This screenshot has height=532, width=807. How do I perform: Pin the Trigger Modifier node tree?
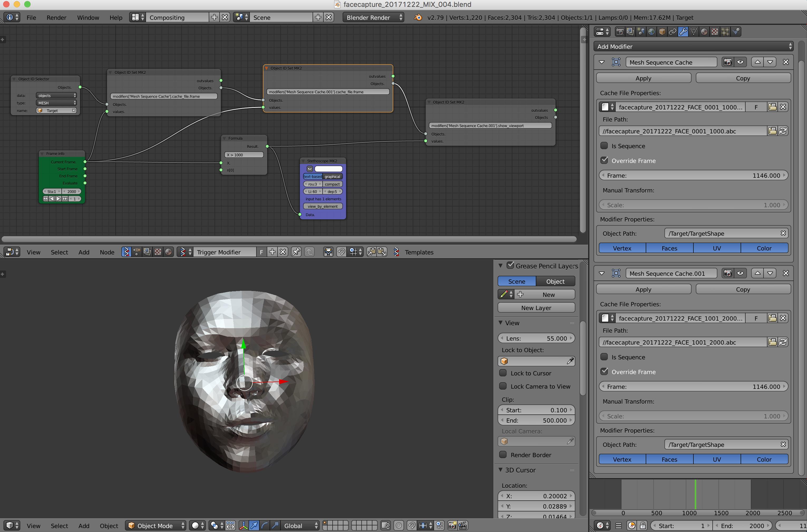click(x=296, y=252)
